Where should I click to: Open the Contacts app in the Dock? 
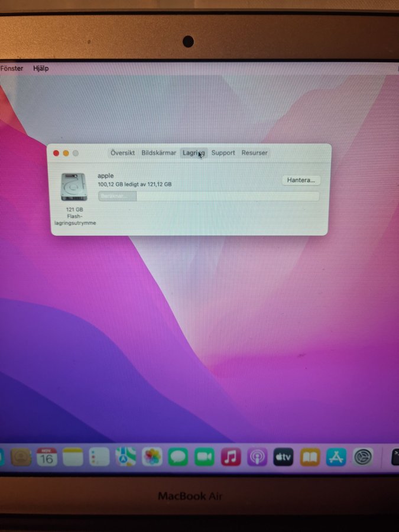click(x=21, y=456)
